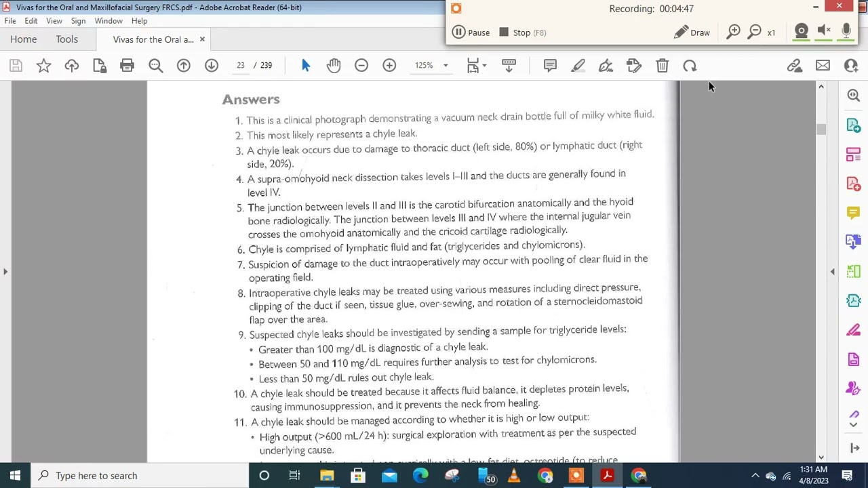Open VLC media player from the taskbar
The height and width of the screenshot is (488, 868).
point(513,476)
